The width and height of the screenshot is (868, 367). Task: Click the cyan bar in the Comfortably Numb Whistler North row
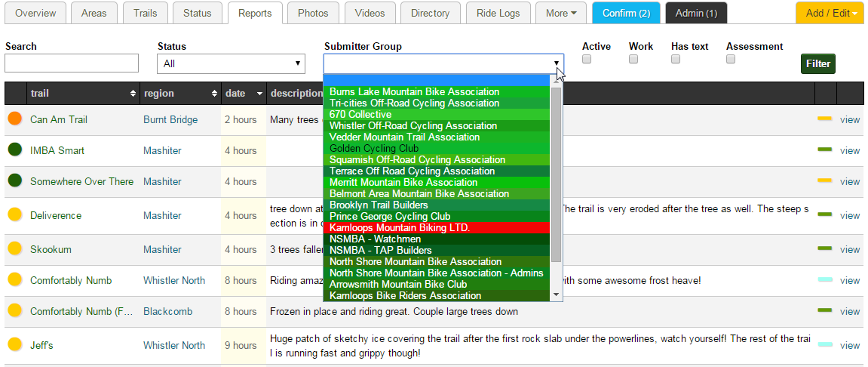pos(825,280)
